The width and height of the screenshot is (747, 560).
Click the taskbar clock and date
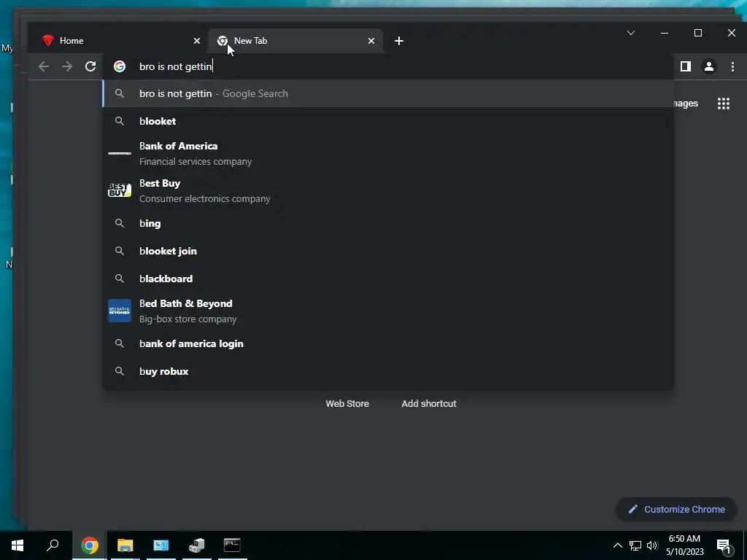point(684,545)
